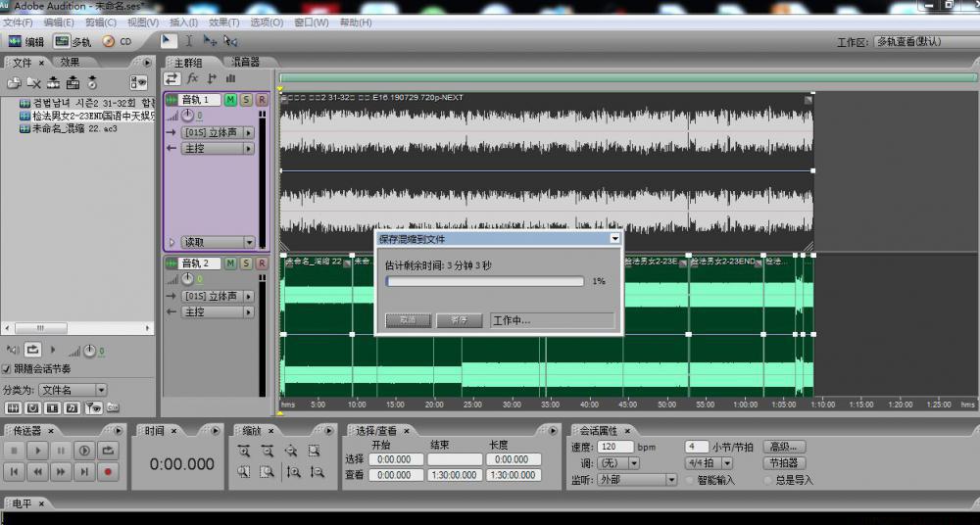
Task: Click the 节拍器 metronome button
Action: (x=784, y=463)
